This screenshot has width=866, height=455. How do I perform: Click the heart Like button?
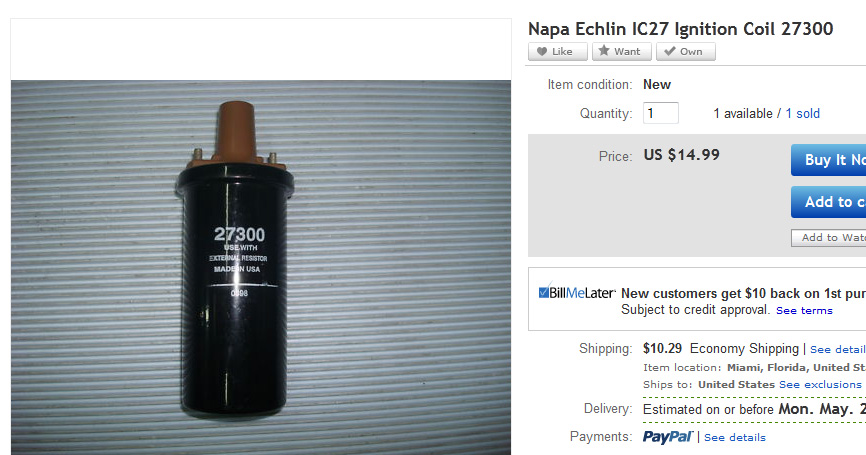[557, 51]
